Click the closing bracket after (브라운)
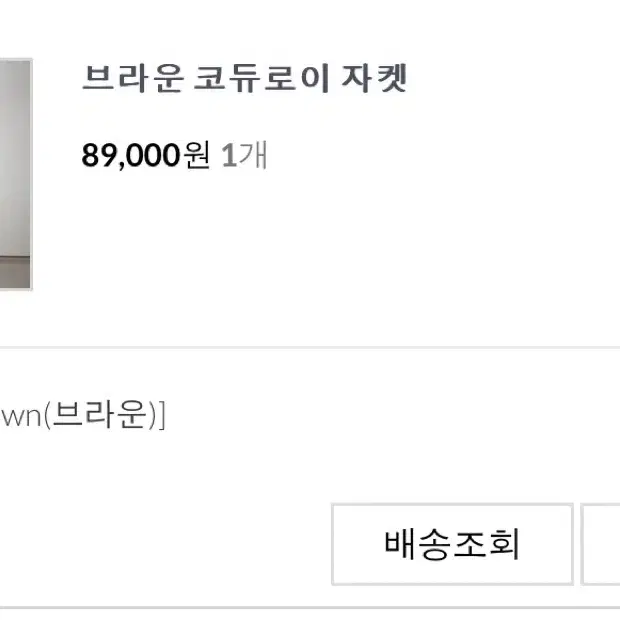The image size is (620, 620). pyautogui.click(x=162, y=415)
